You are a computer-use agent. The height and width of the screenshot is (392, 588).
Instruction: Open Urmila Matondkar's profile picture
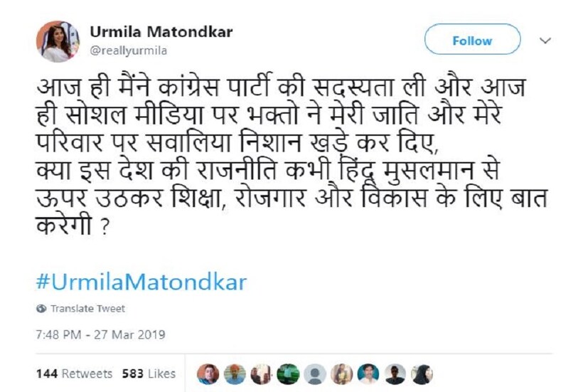click(58, 41)
